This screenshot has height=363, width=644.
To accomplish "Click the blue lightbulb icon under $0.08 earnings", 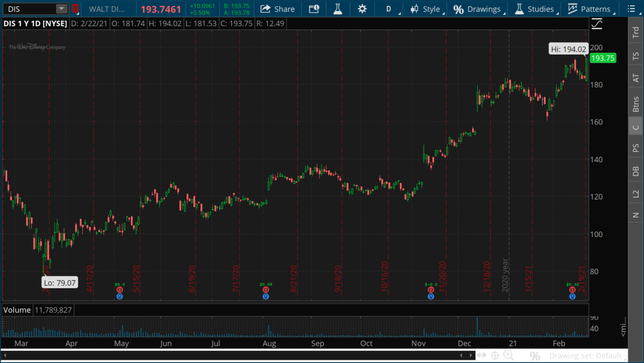I will click(x=266, y=296).
